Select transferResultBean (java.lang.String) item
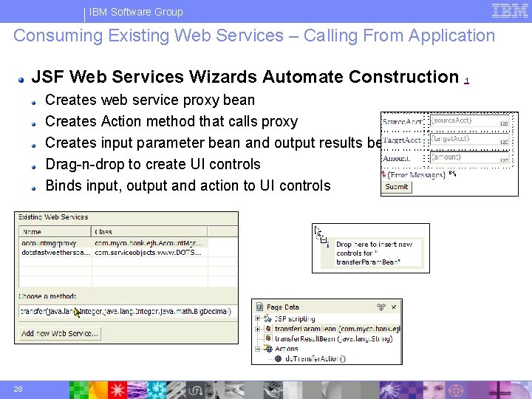Viewport: 532px width, 399px height. [x=333, y=338]
